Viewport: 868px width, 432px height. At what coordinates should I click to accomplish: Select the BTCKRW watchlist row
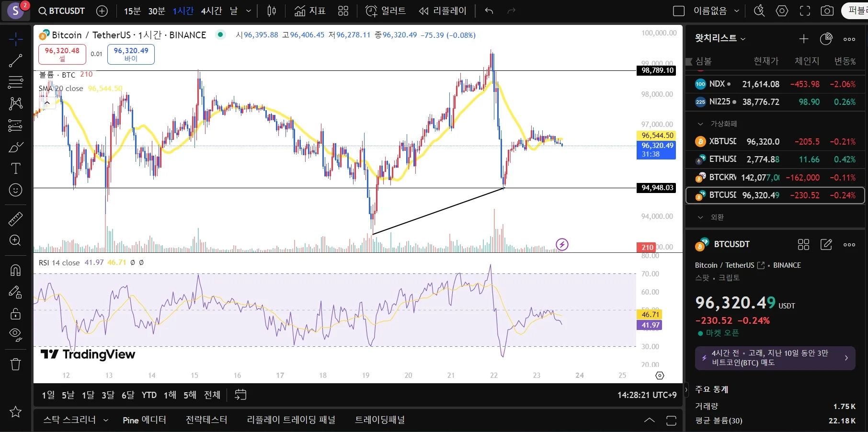[x=775, y=177]
